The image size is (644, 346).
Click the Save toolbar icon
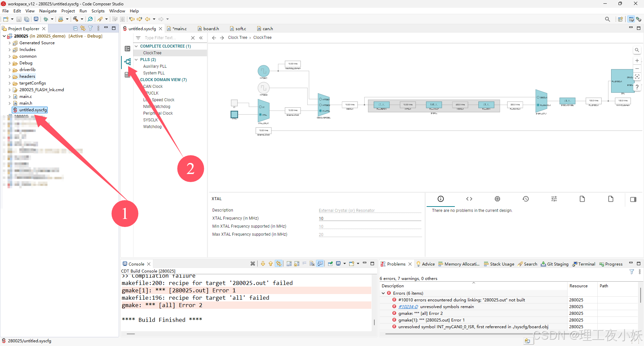pyautogui.click(x=19, y=19)
